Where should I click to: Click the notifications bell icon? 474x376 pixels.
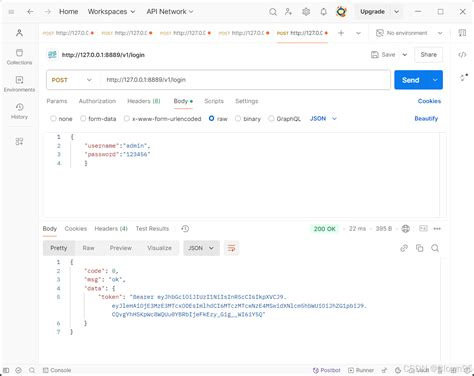click(323, 12)
